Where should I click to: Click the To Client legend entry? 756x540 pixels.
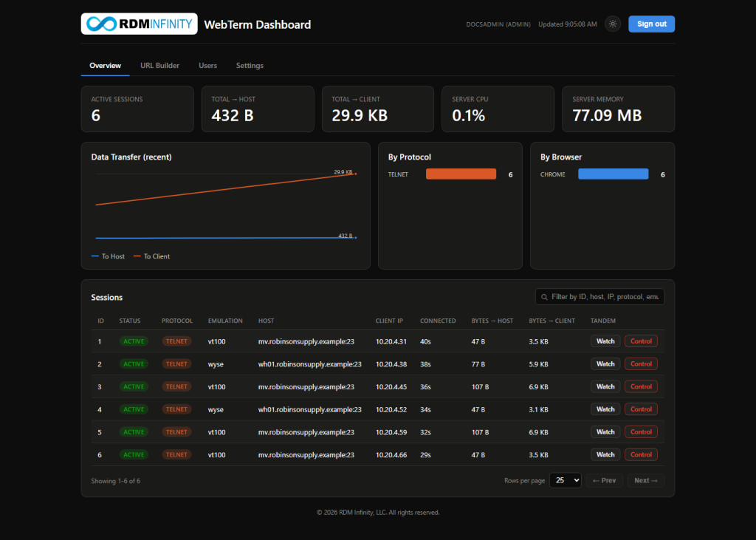click(151, 256)
